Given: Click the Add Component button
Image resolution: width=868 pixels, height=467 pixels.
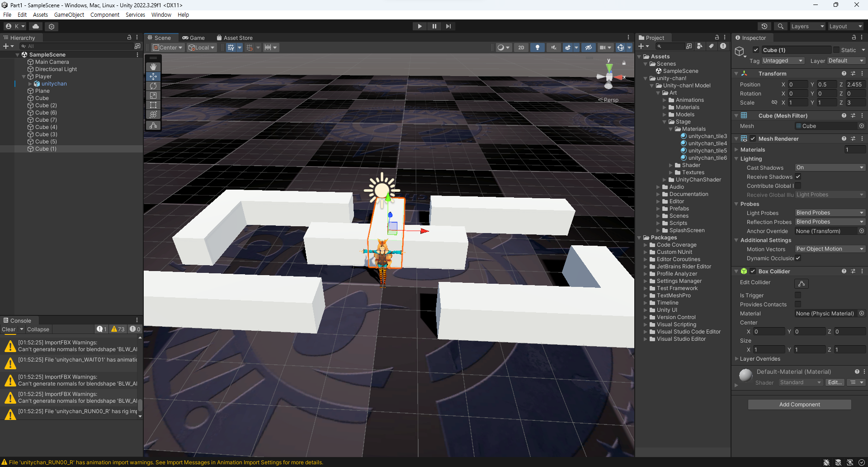Looking at the screenshot, I should (x=799, y=405).
